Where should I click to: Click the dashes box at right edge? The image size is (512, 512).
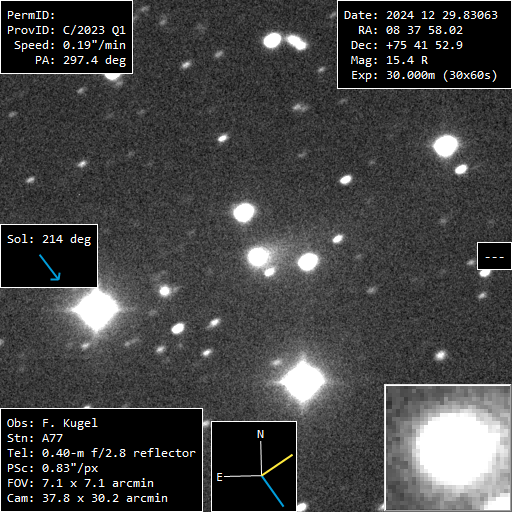494,256
